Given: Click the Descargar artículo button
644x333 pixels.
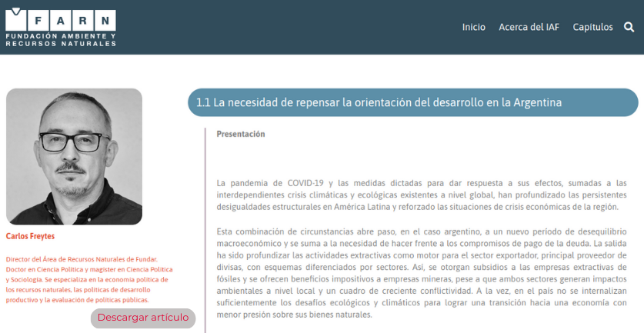Looking at the screenshot, I should click(x=143, y=318).
